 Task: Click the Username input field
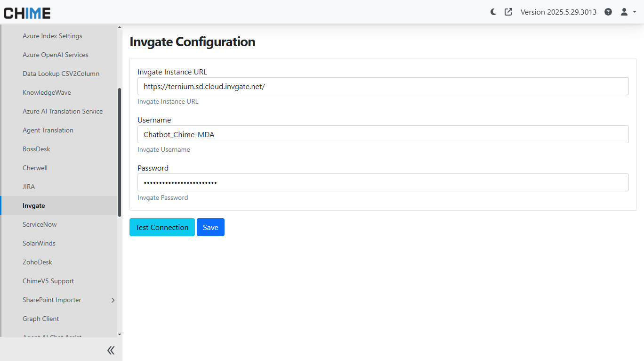pos(383,134)
